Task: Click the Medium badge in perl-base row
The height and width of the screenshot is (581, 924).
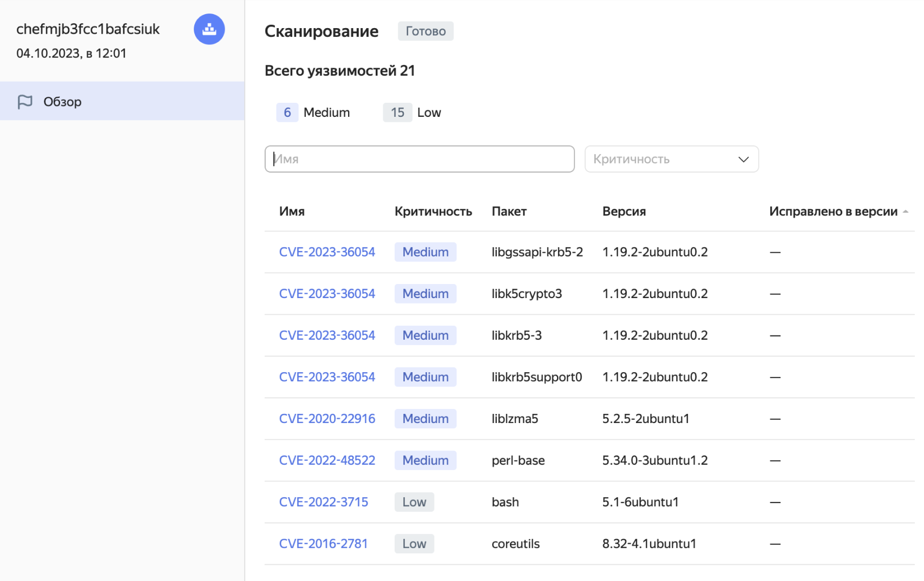Action: coord(425,460)
